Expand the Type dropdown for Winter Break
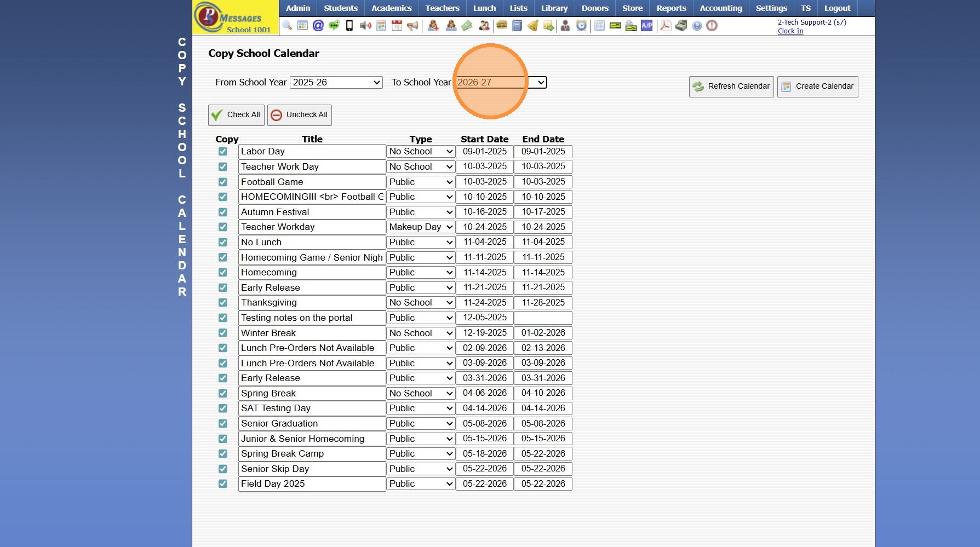980x547 pixels. pyautogui.click(x=421, y=333)
